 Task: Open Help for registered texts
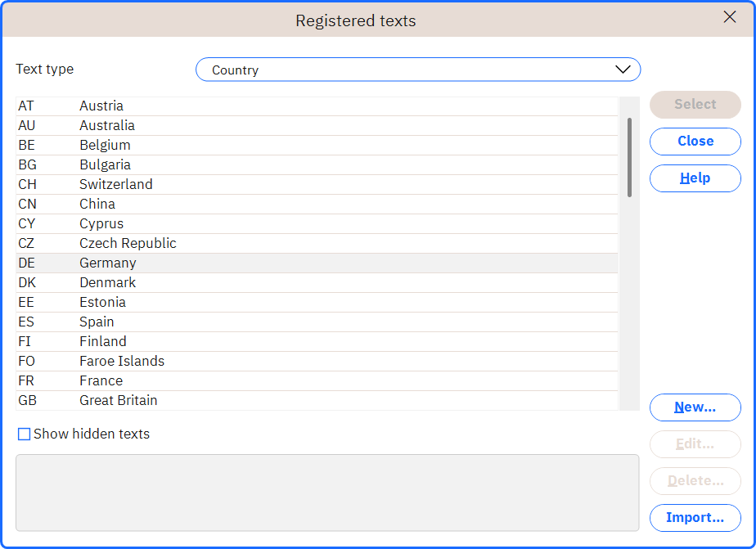[695, 178]
